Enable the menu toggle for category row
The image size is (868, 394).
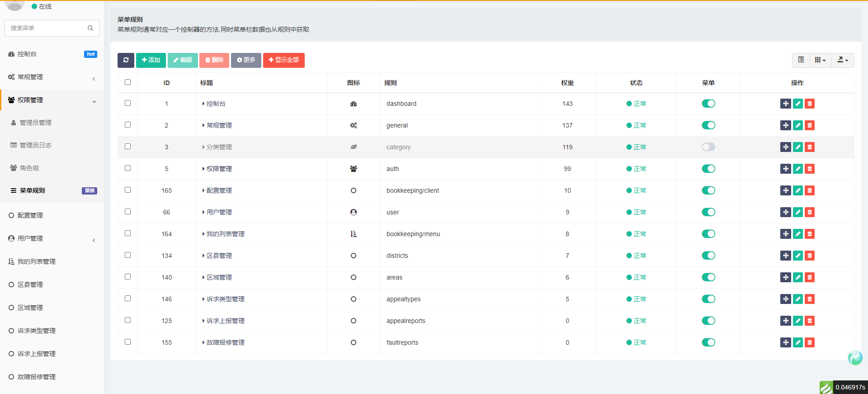pos(708,147)
